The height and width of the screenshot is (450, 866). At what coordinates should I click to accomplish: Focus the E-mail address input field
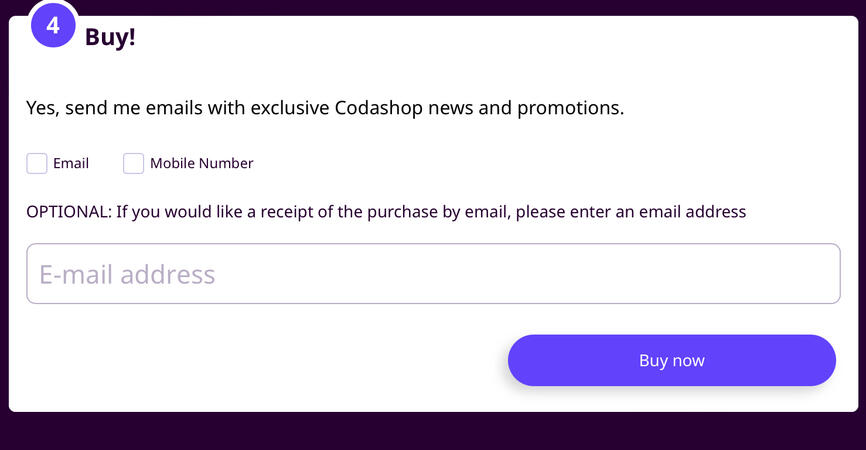point(433,274)
